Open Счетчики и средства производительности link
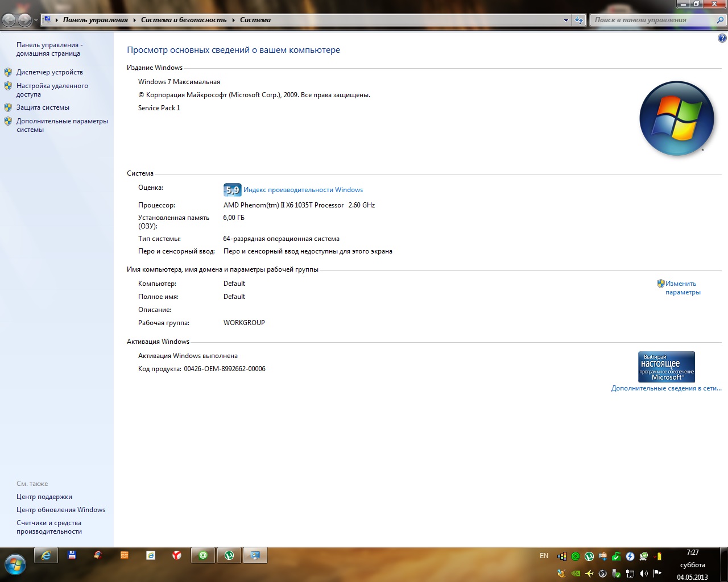 click(49, 527)
